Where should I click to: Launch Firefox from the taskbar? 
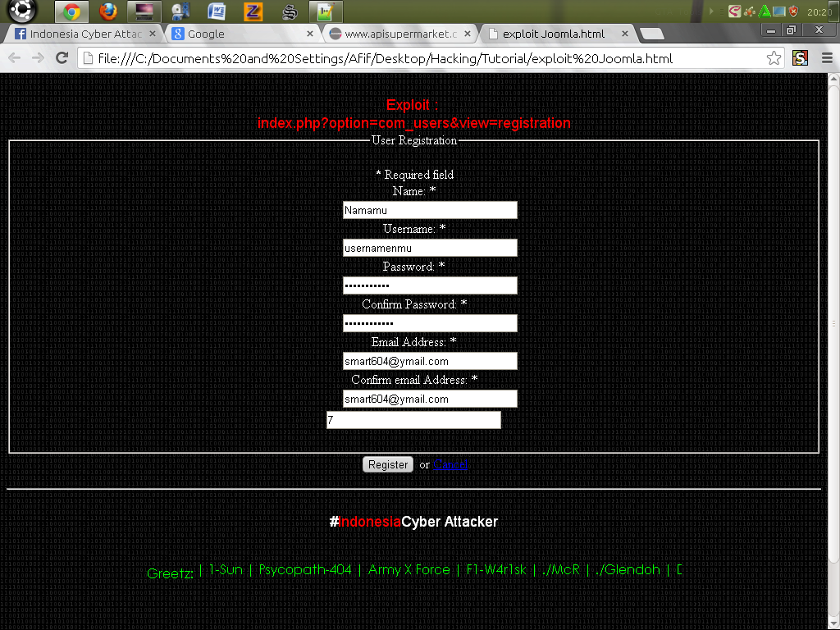click(x=108, y=11)
